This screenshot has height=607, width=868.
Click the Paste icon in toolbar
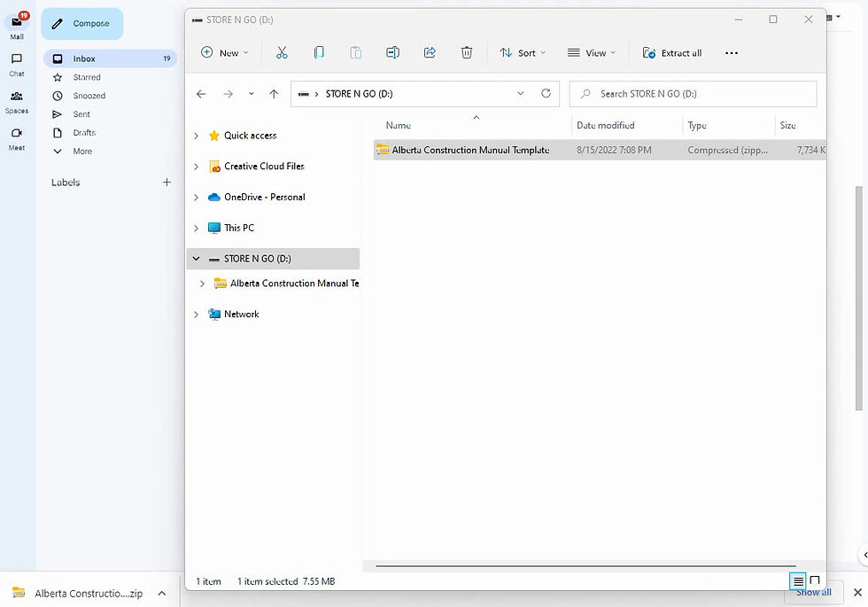tap(356, 52)
